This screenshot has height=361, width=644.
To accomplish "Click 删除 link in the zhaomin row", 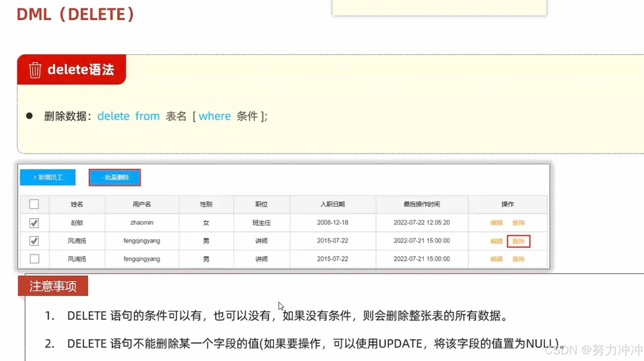I will click(518, 223).
